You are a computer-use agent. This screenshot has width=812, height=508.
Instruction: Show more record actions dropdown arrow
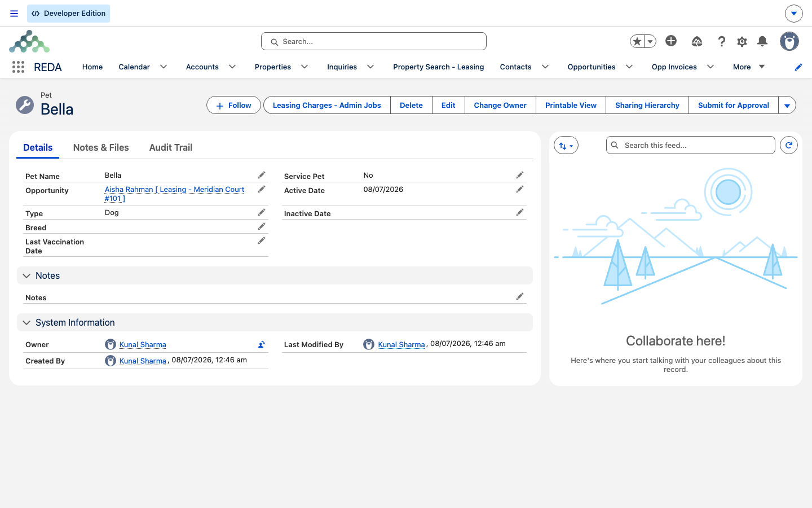[x=787, y=105]
